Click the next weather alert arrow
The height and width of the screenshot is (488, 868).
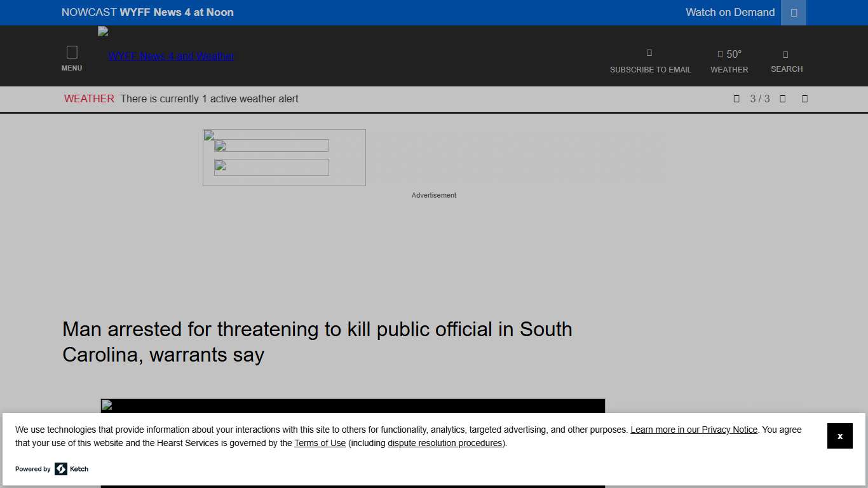tap(782, 98)
